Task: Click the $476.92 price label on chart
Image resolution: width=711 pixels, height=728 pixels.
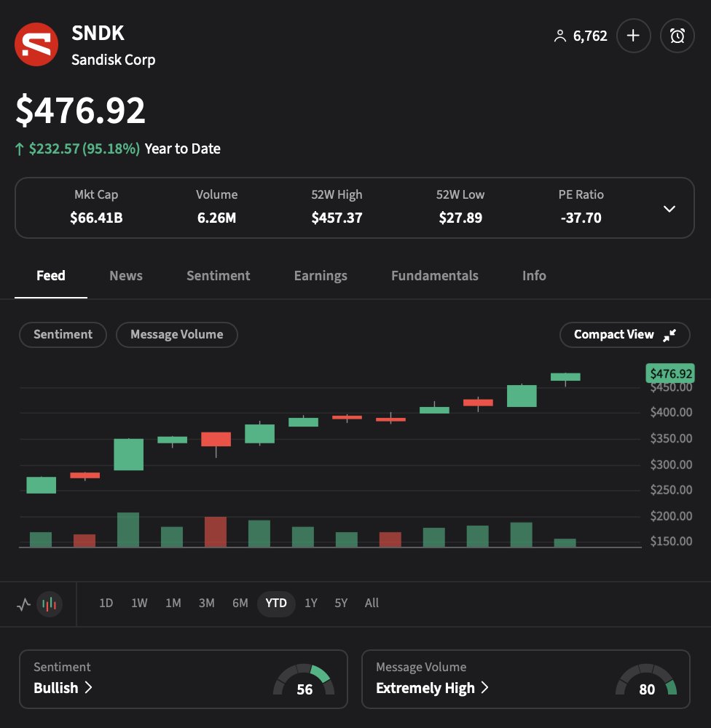Action: (669, 373)
